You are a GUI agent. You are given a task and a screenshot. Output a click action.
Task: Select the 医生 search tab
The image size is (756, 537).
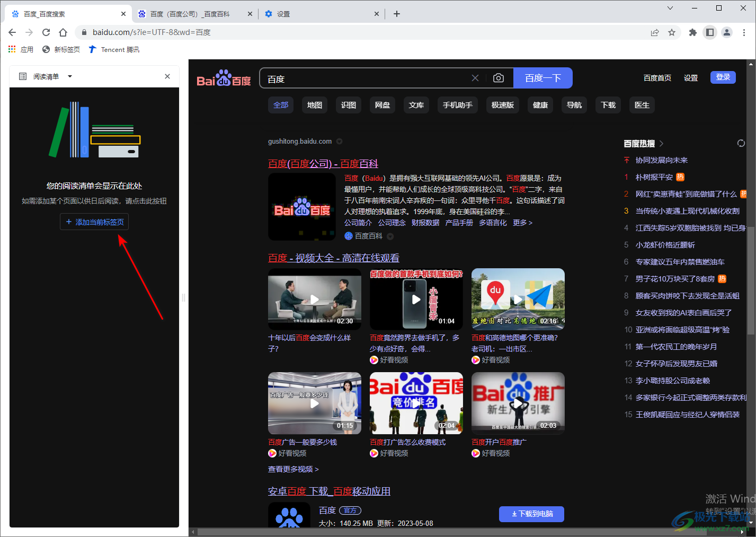pyautogui.click(x=642, y=105)
